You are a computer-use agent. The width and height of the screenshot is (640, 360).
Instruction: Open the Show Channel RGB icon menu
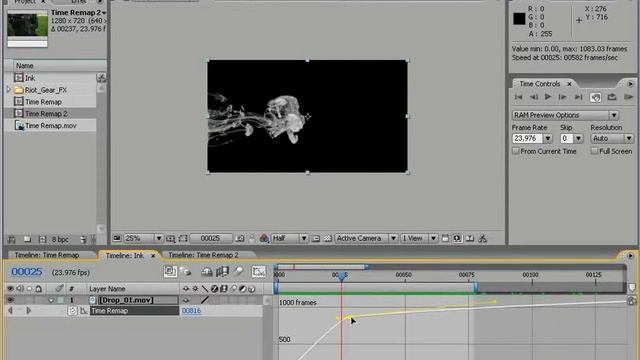click(x=264, y=238)
